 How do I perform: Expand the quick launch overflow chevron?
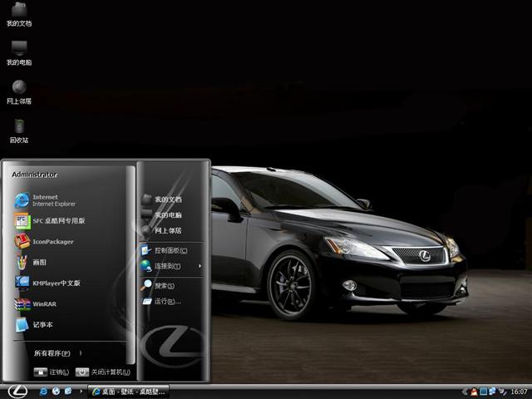tap(81, 391)
